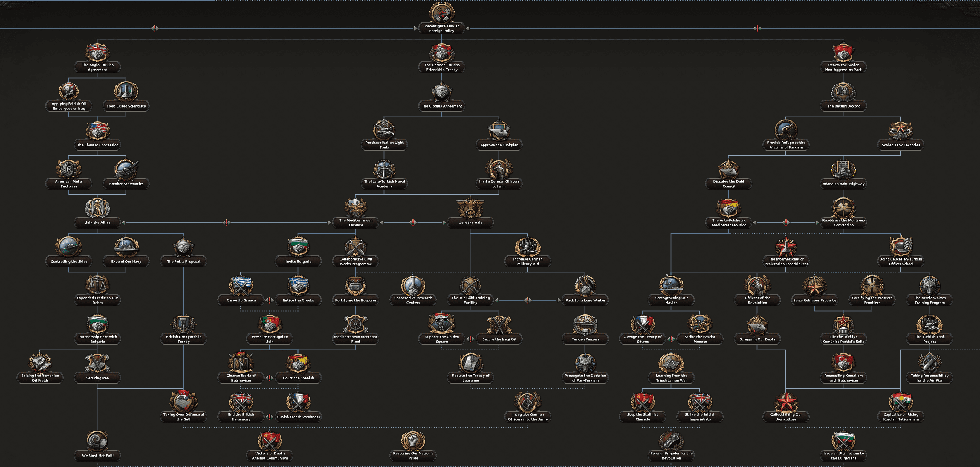Click "Mediterranean Merchant Fleet" text
This screenshot has height=467, width=980.
[x=356, y=339]
